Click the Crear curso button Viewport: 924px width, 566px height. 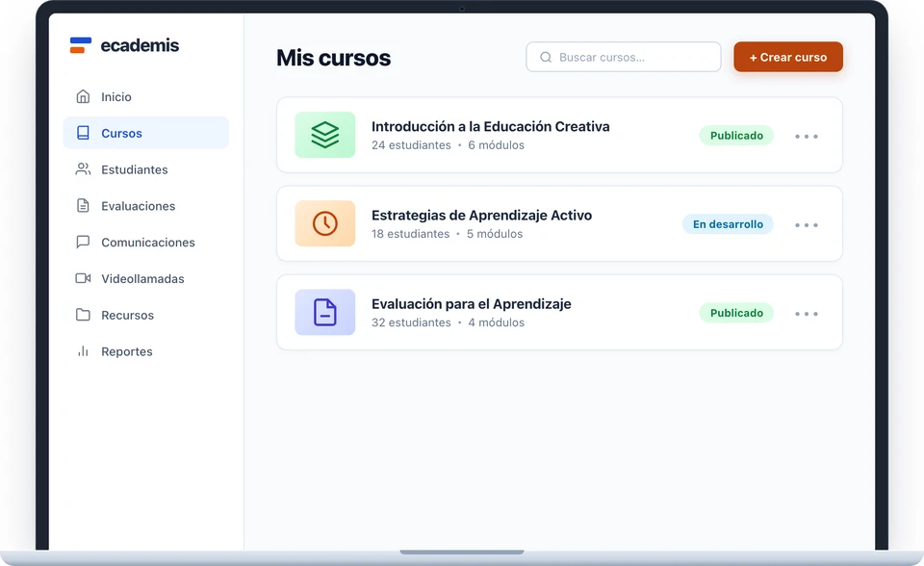click(788, 57)
